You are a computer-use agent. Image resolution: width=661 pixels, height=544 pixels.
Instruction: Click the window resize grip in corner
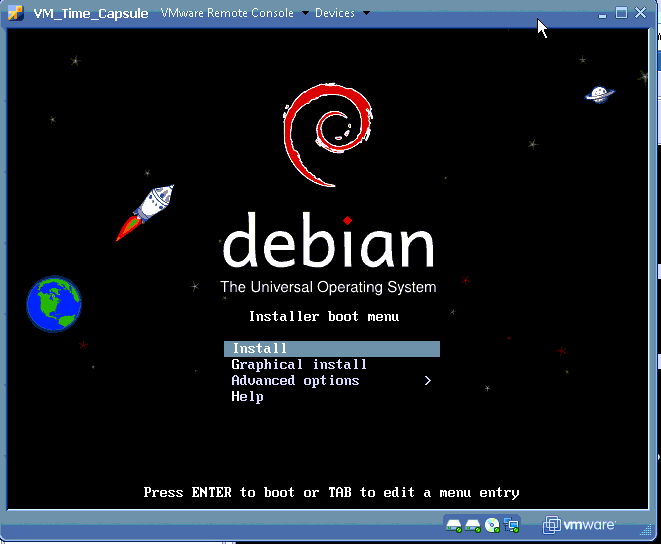[x=646, y=530]
